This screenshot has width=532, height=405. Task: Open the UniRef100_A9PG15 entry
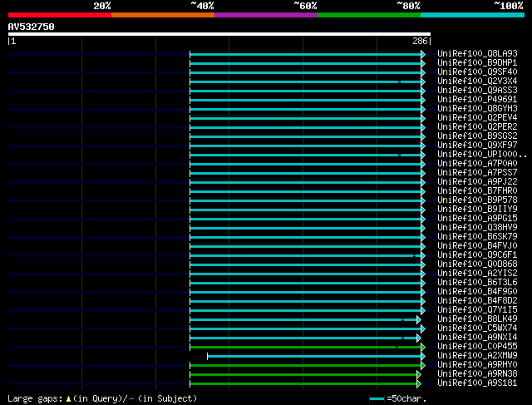click(x=477, y=219)
